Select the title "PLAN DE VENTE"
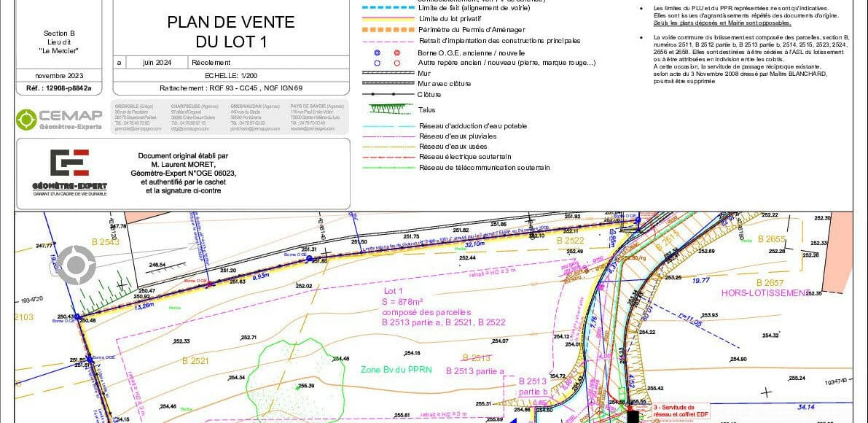The width and height of the screenshot is (868, 423). [231, 22]
